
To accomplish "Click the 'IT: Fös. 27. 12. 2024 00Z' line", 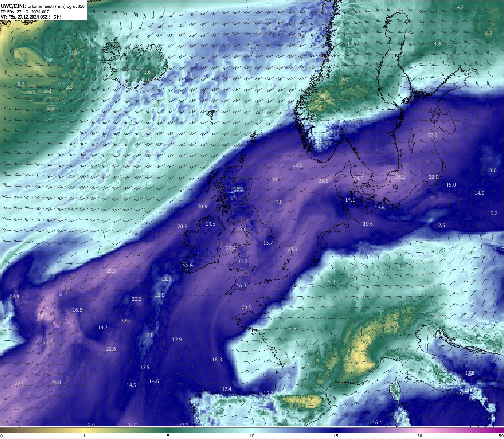I will 25,12.
